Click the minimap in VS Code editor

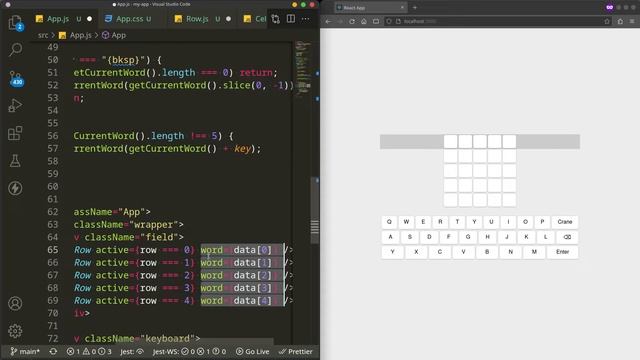click(303, 69)
